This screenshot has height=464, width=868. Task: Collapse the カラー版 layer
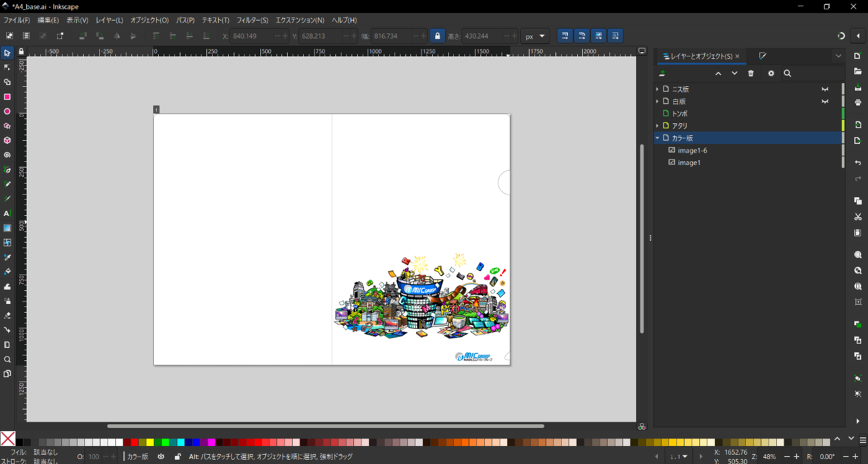(657, 138)
